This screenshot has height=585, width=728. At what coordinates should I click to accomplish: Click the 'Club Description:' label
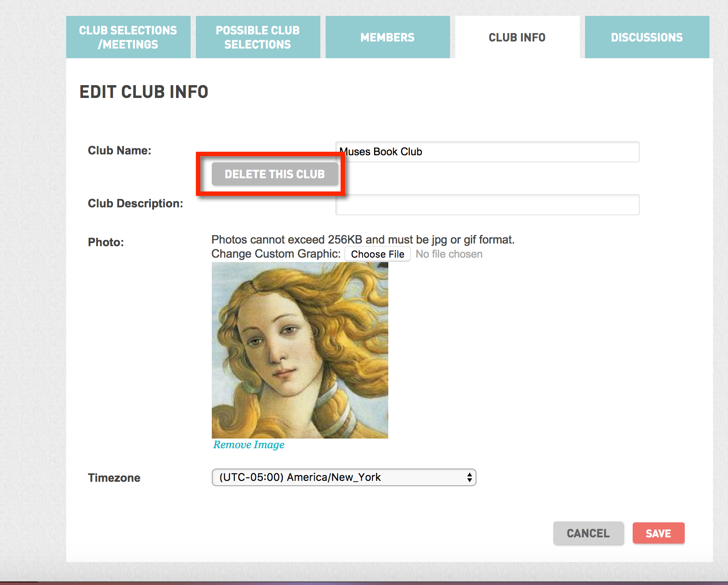click(x=135, y=203)
